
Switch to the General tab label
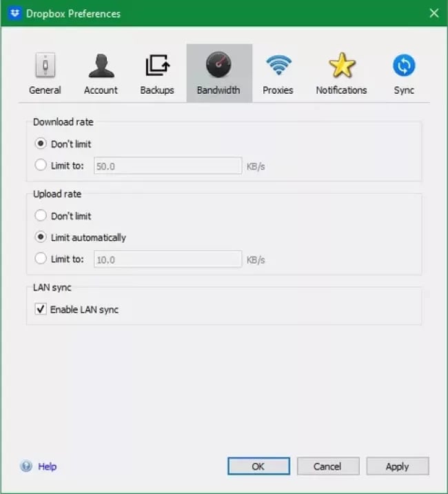tap(45, 90)
